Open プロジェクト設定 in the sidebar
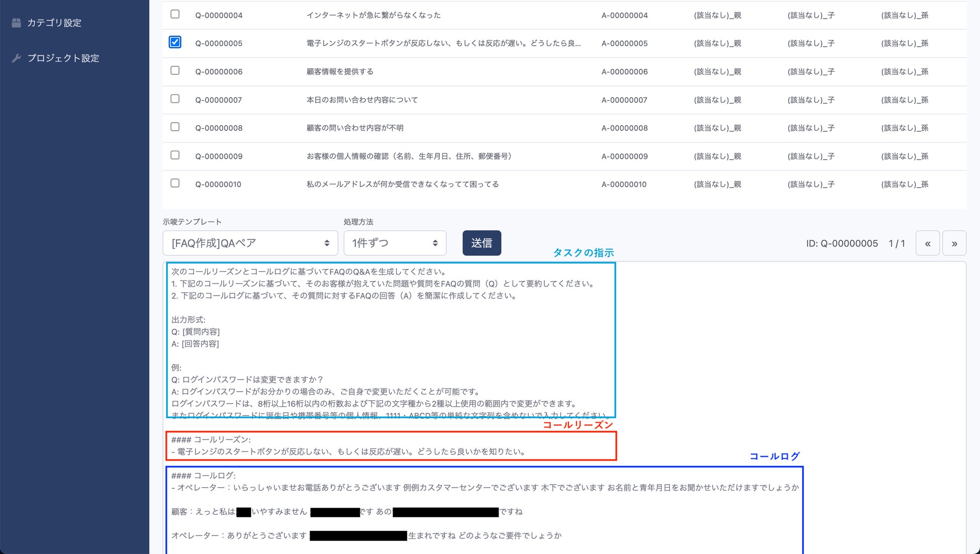The width and height of the screenshot is (980, 554). click(x=63, y=58)
